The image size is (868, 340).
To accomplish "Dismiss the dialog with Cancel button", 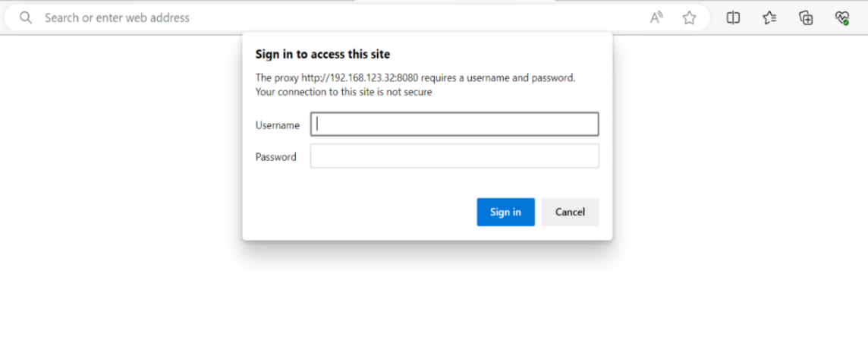I will click(570, 212).
